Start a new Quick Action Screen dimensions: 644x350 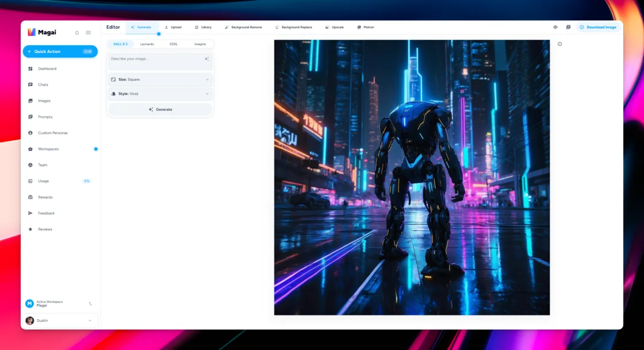point(60,51)
